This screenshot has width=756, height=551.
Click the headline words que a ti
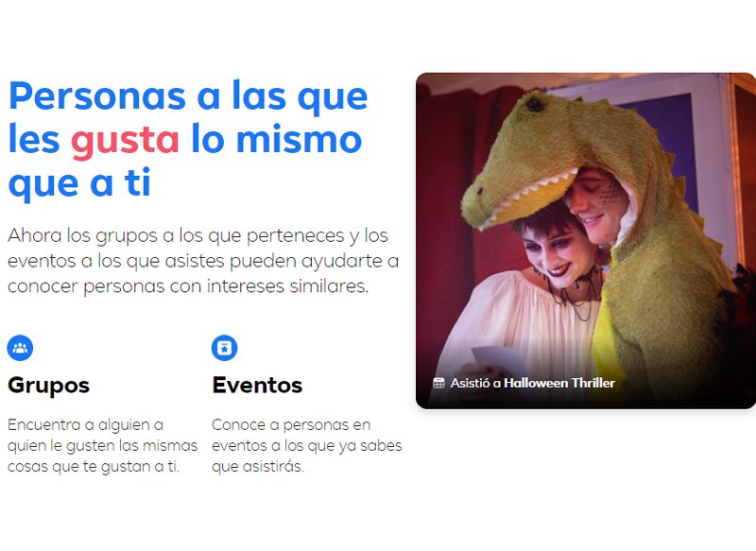pos(80,183)
